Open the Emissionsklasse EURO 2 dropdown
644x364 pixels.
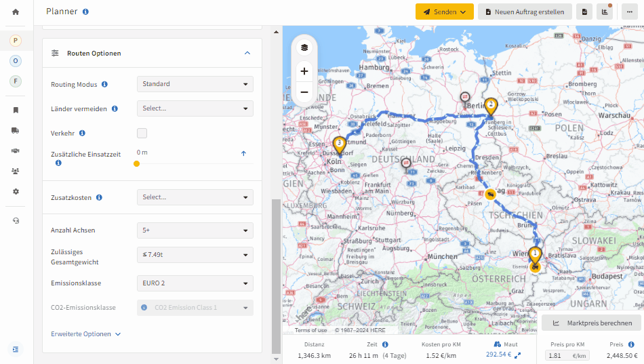(x=195, y=283)
